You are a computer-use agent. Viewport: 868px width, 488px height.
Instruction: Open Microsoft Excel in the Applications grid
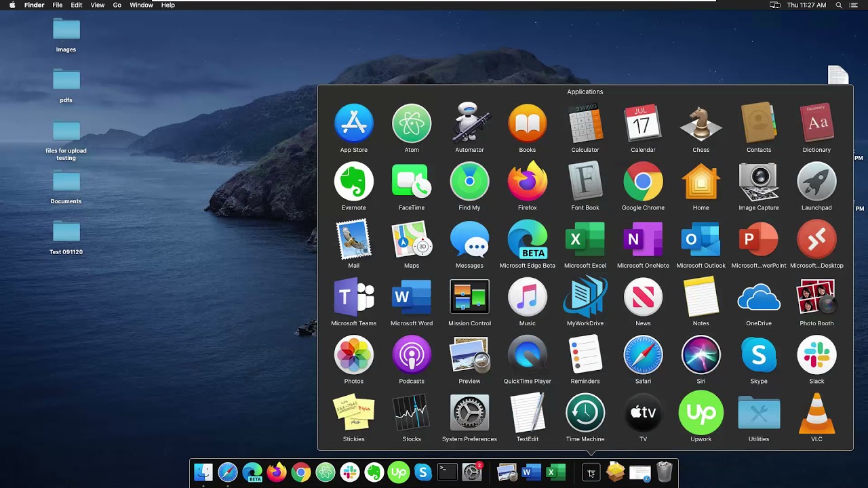585,239
